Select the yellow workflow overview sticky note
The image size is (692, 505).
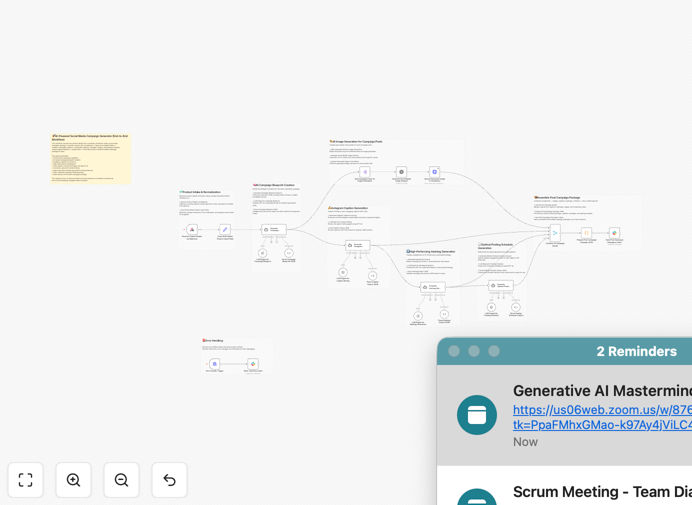click(x=91, y=158)
